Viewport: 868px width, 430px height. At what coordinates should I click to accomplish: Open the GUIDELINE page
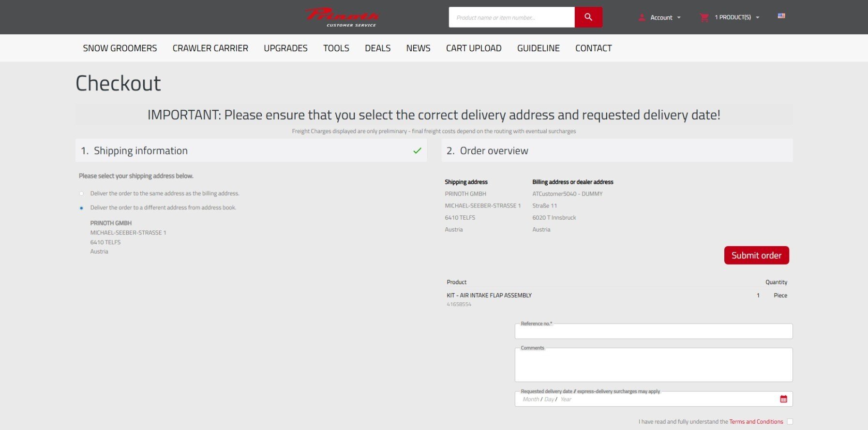(x=538, y=48)
